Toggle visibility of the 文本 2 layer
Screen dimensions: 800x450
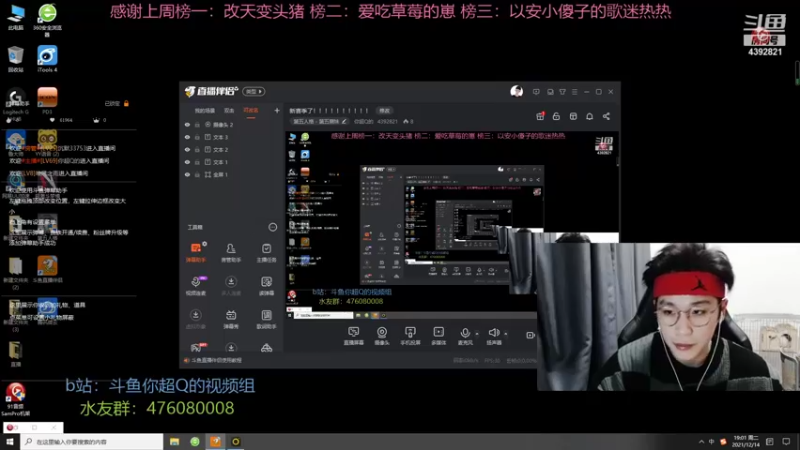(x=187, y=149)
